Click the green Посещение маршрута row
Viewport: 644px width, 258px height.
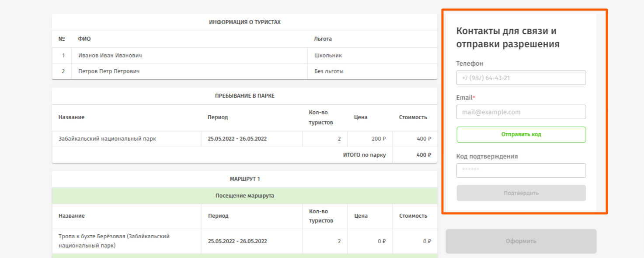pyautogui.click(x=244, y=196)
